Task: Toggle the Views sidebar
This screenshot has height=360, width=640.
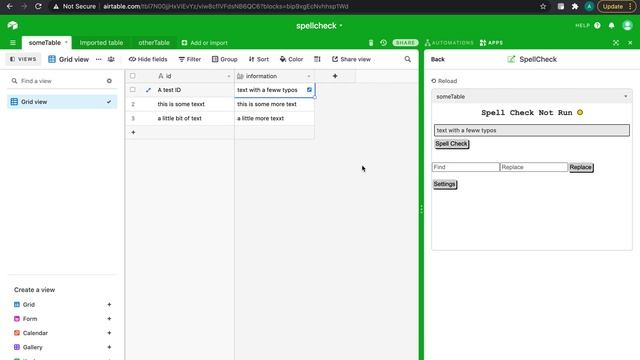Action: coord(23,59)
